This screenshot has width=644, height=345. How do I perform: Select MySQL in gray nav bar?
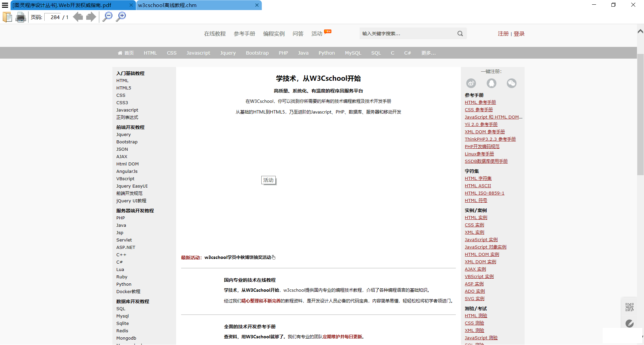(353, 53)
